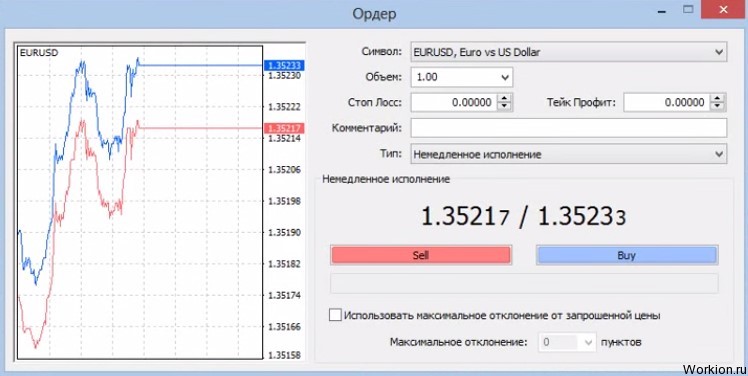Decrease the Тейк Профит value with down arrow
This screenshot has height=376, width=748.
(717, 106)
